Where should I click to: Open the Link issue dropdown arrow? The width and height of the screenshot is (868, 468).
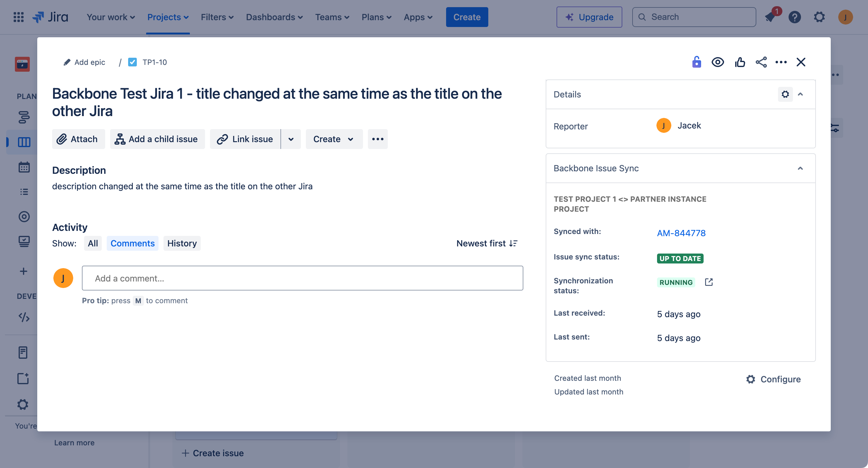(x=291, y=139)
